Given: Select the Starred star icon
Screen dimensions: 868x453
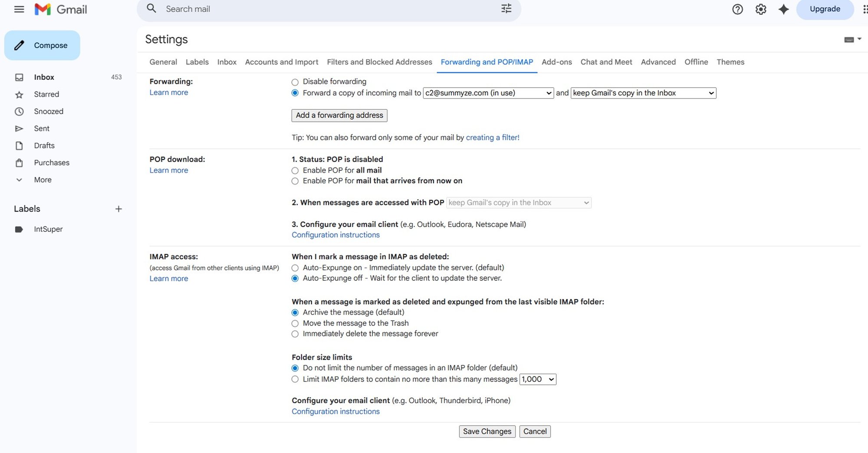Looking at the screenshot, I should point(20,94).
